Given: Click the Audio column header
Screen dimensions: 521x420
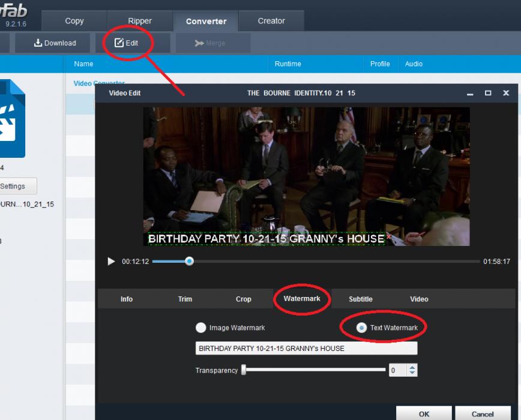Looking at the screenshot, I should (x=414, y=64).
